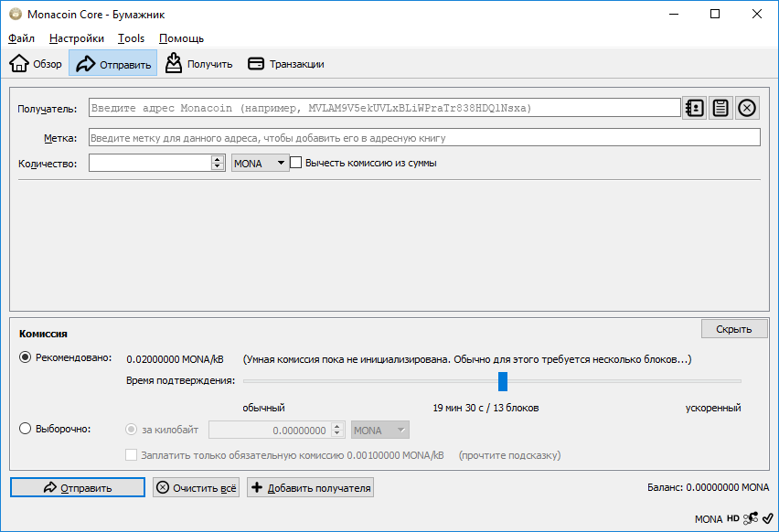The height and width of the screenshot is (532, 779).
Task: Click the MONA unit indicator in status bar
Action: (x=708, y=519)
